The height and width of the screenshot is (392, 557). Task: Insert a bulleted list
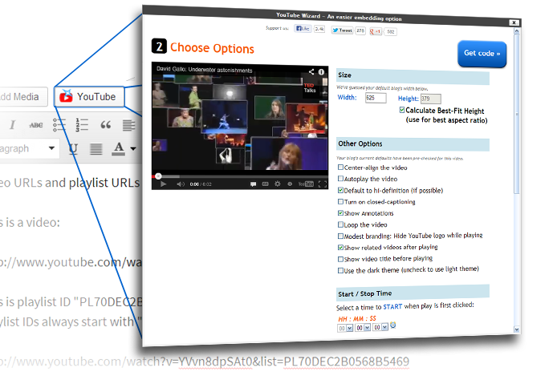click(59, 124)
